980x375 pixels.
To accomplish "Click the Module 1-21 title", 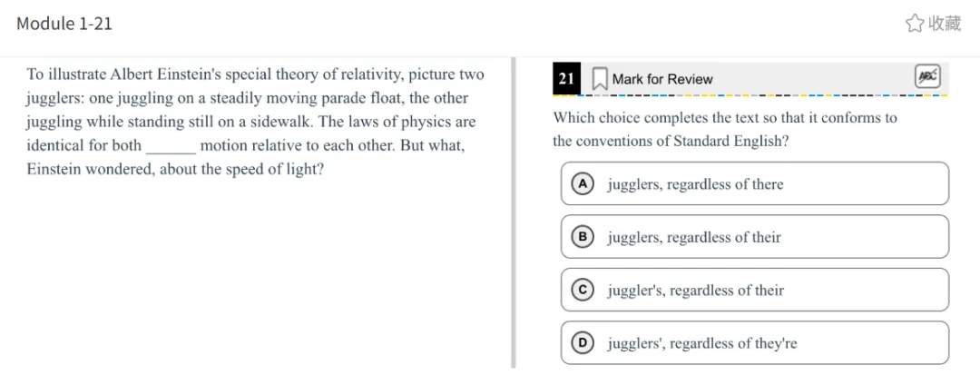I will click(64, 24).
